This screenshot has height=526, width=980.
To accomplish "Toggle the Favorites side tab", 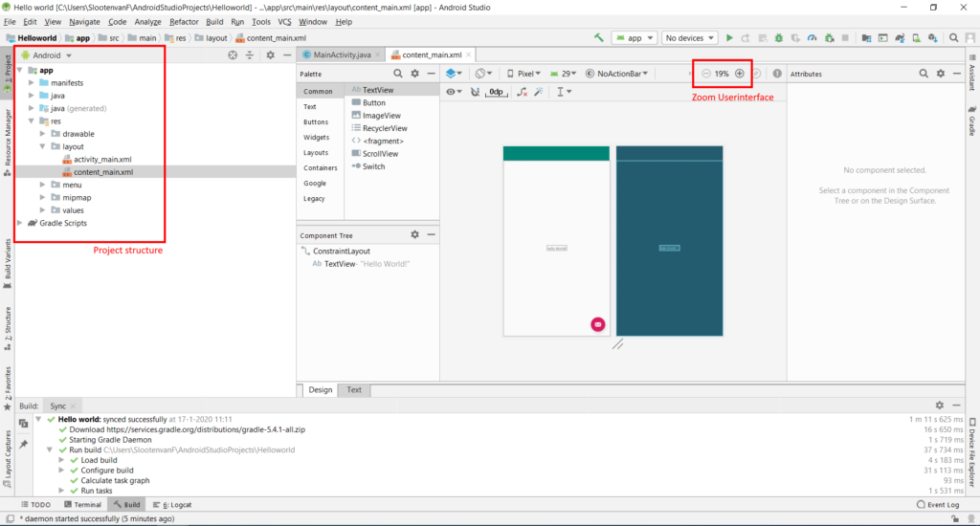I will pos(8,388).
